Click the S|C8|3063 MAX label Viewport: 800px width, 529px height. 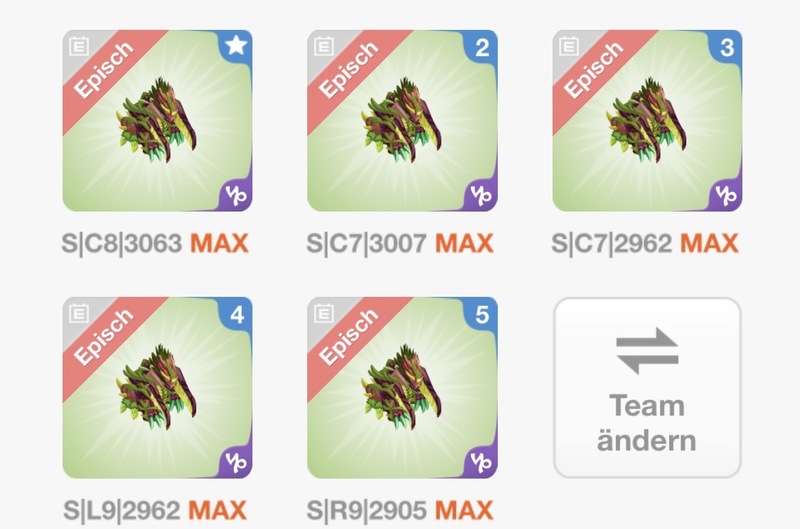155,243
